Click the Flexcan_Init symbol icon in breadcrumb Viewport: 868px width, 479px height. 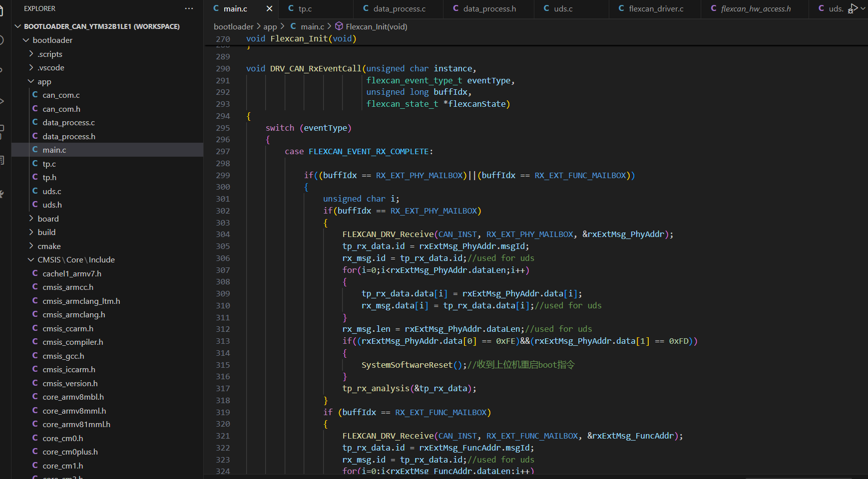point(339,26)
